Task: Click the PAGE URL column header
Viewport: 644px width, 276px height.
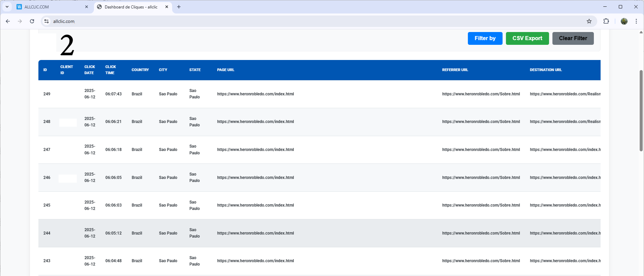Action: point(226,70)
